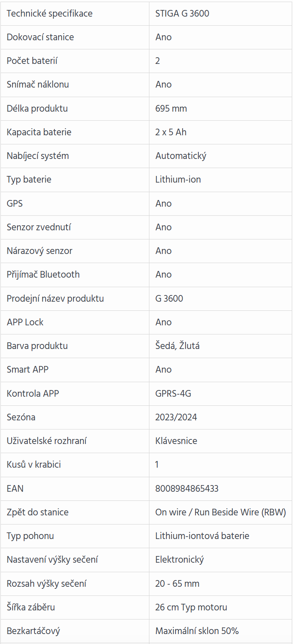Screen dimensions: 293x644
Task: Click the 2 x 5 Ah battery capacity value
Action: (x=171, y=132)
